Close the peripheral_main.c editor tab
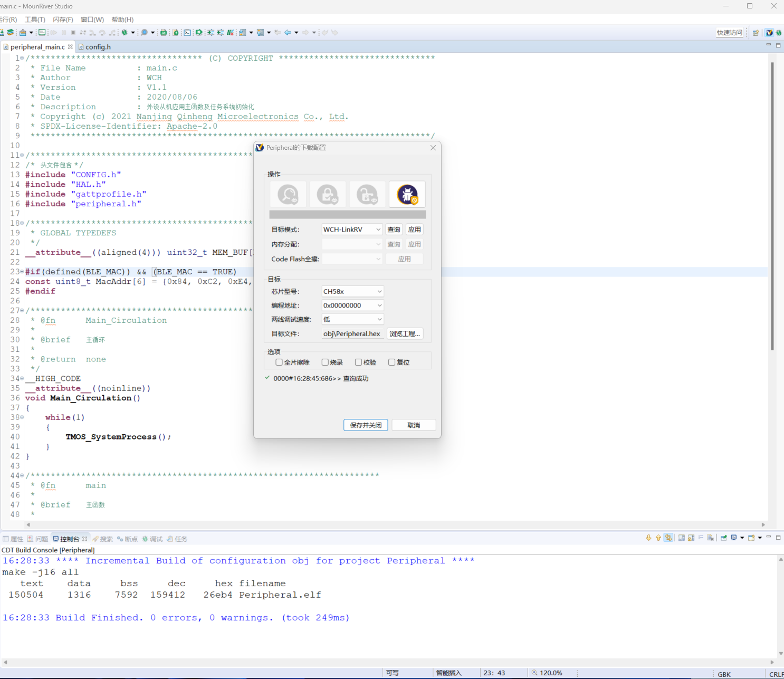Viewport: 784px width, 679px height. pyautogui.click(x=70, y=47)
